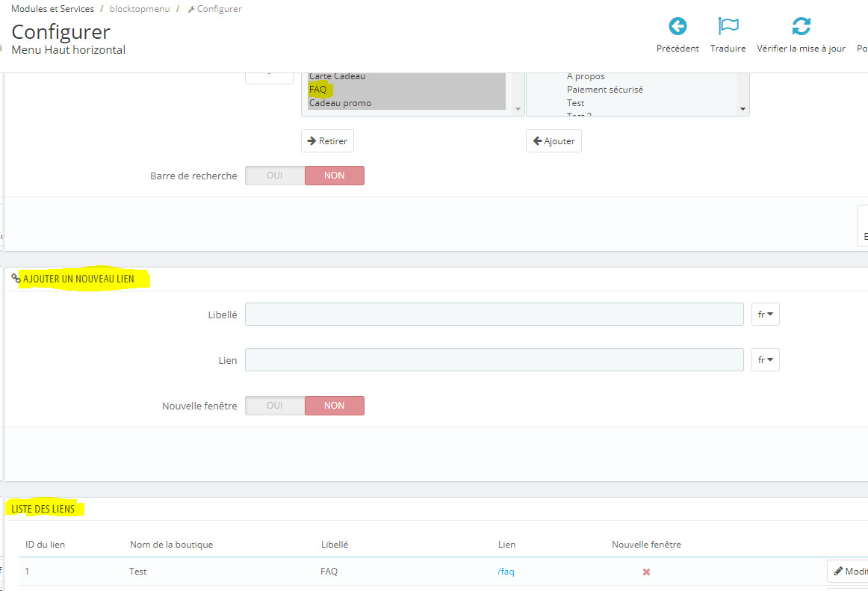Click the wrench icon in the breadcrumb
The image size is (868, 591).
(191, 10)
